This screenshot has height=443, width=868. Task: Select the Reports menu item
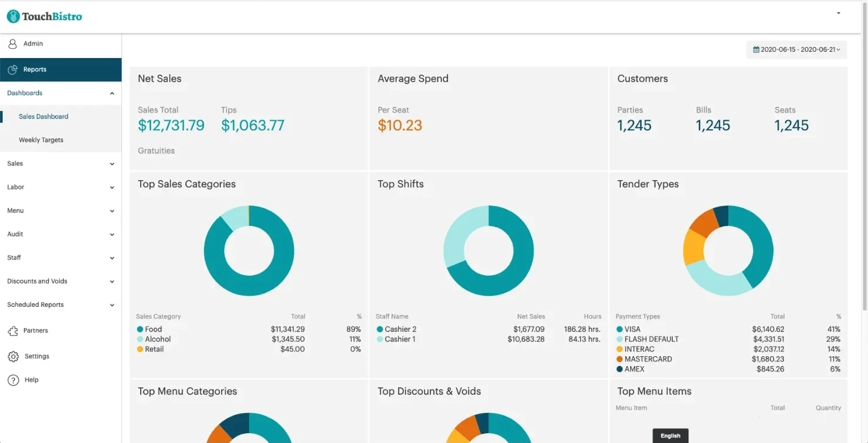pos(61,70)
